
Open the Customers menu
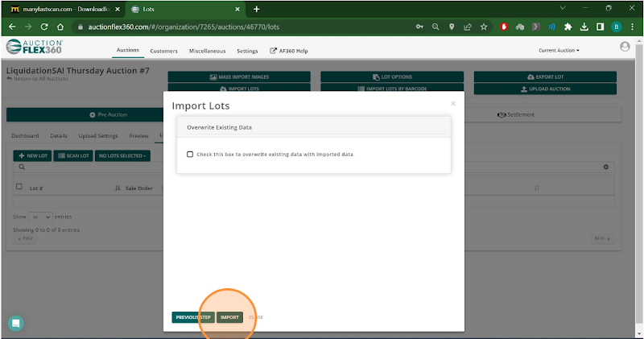[163, 51]
